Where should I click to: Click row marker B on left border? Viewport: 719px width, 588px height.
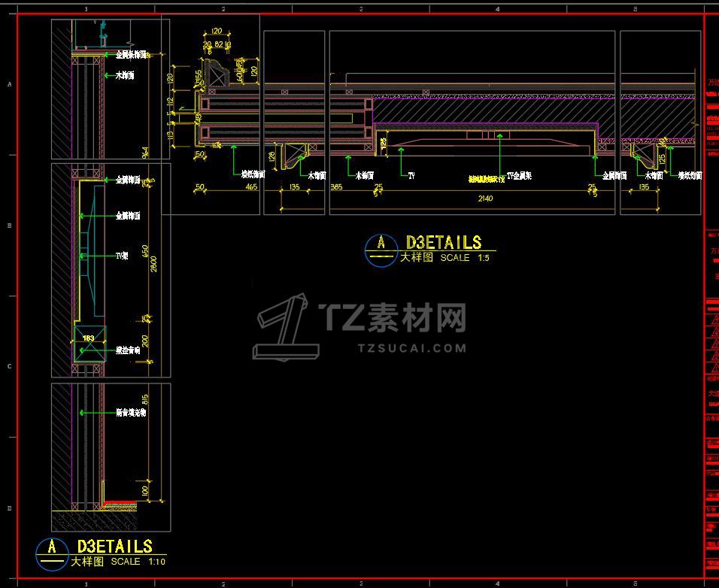pos(9,226)
